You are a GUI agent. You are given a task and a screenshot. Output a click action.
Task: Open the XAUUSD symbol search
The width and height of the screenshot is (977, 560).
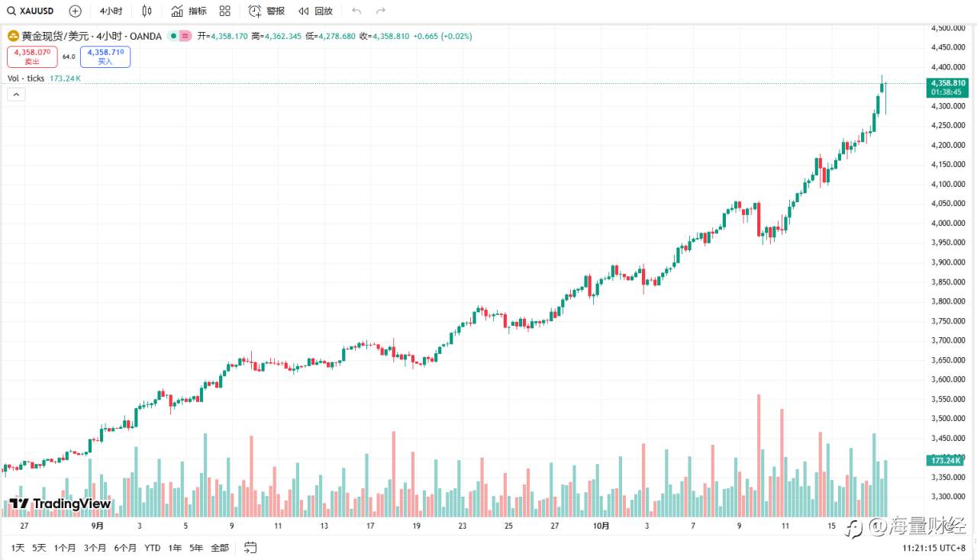pos(31,11)
